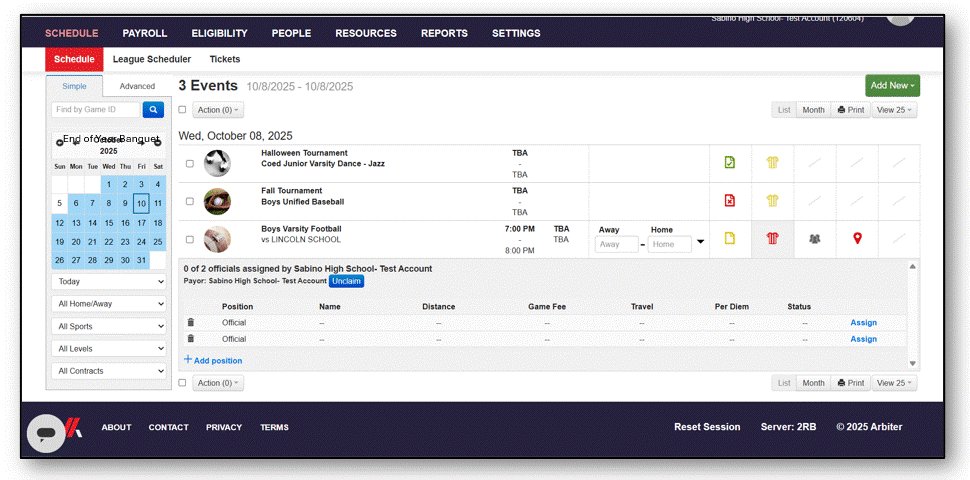The height and width of the screenshot is (480, 970).
Task: Open the All Contracts filter dropdown
Action: [x=109, y=371]
